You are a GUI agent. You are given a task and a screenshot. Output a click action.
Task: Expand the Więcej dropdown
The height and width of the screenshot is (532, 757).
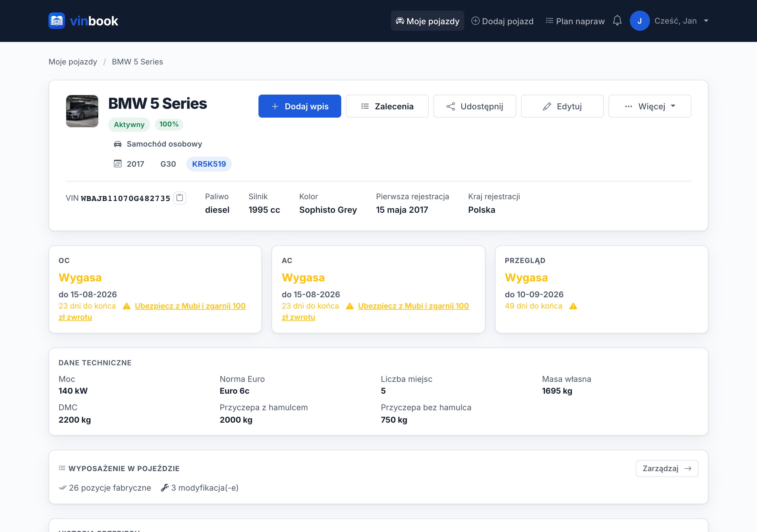click(x=650, y=106)
